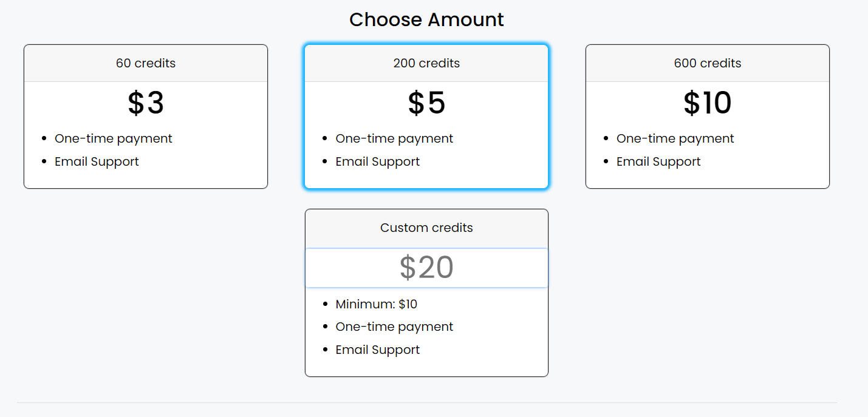Click 'Email Support' under $10 plan
The image size is (868, 417).
[x=658, y=161]
